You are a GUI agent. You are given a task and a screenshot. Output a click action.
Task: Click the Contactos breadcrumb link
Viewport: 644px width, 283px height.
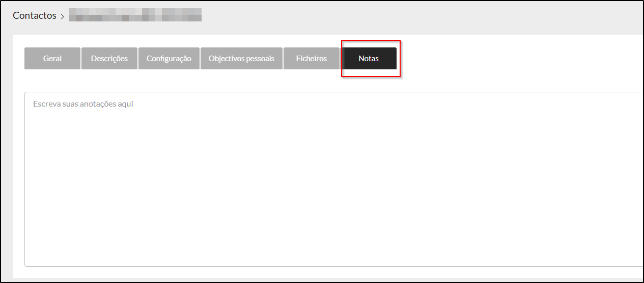(x=35, y=15)
